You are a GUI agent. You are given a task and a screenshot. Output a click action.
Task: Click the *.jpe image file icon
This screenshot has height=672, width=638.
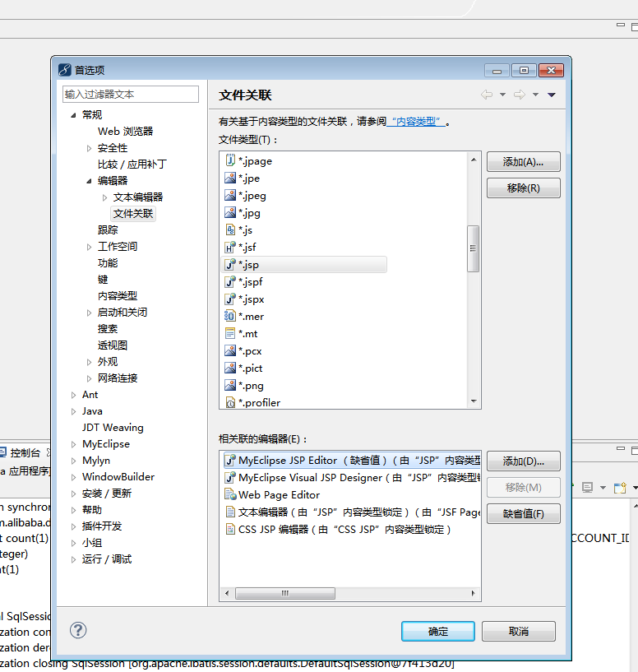(x=230, y=178)
